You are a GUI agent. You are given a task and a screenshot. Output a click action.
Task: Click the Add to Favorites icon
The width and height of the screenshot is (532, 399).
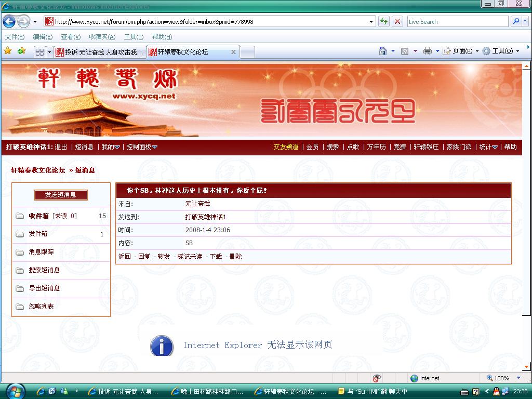(x=21, y=51)
